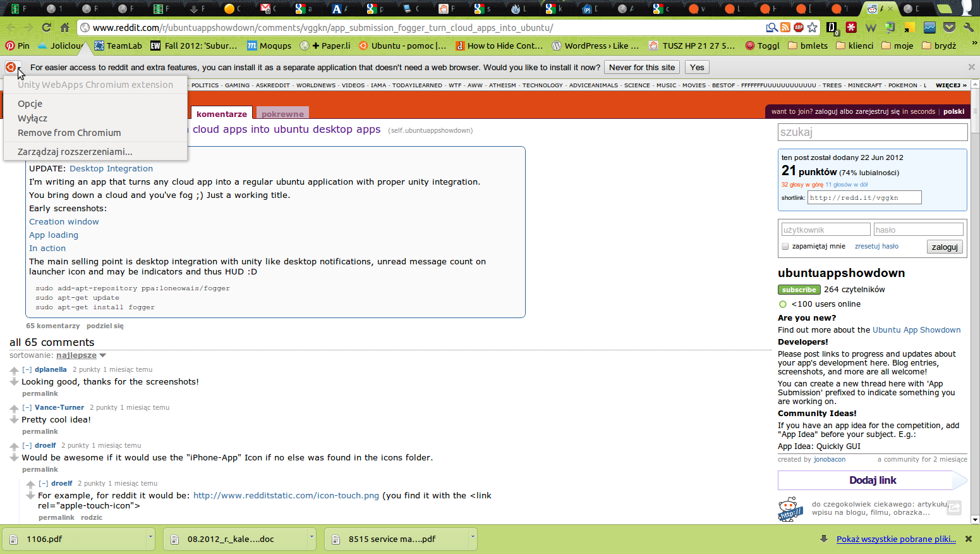Click the address bar URL
This screenshot has height=554, width=980.
(x=323, y=28)
